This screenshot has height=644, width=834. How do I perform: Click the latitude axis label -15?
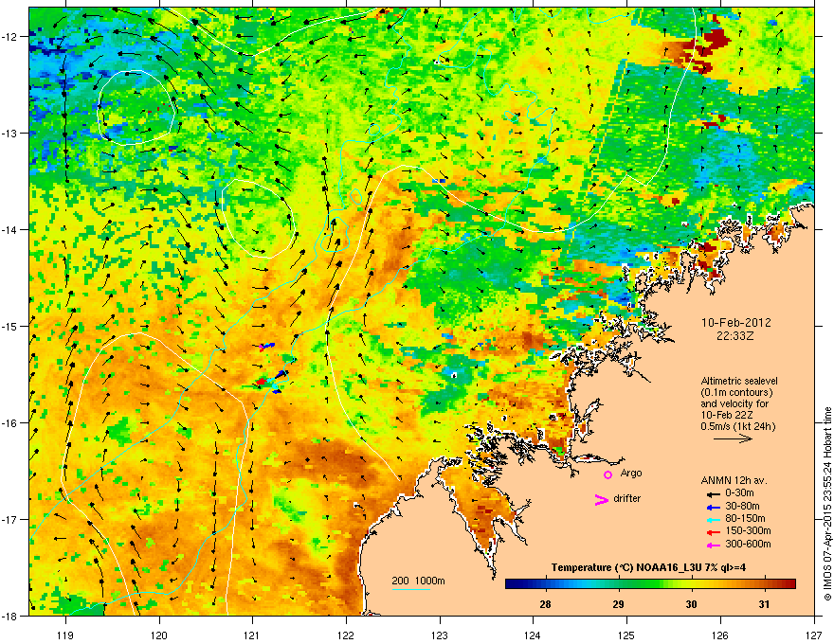[10, 326]
